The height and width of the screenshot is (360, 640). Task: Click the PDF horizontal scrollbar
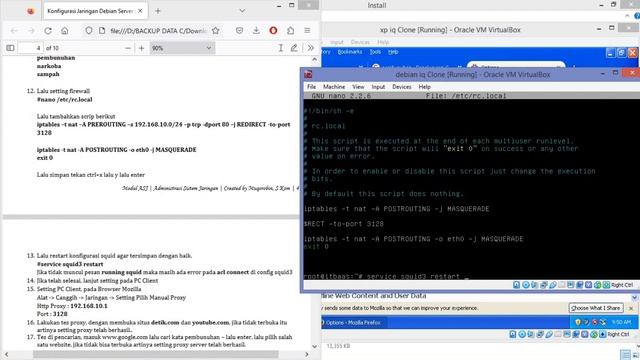coord(156,354)
